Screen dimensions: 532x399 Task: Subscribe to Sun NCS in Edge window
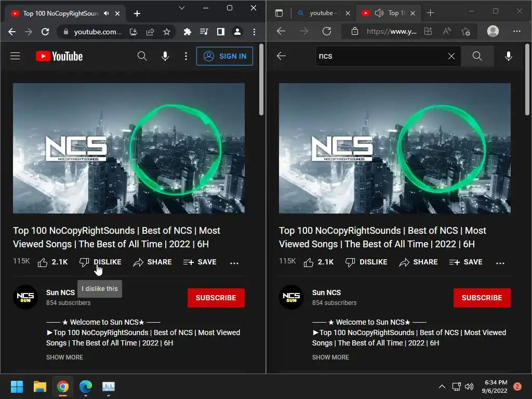point(482,298)
